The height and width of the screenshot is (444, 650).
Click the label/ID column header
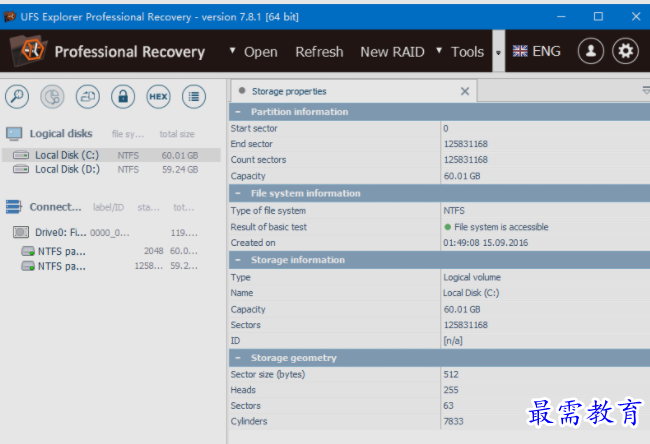[108, 207]
